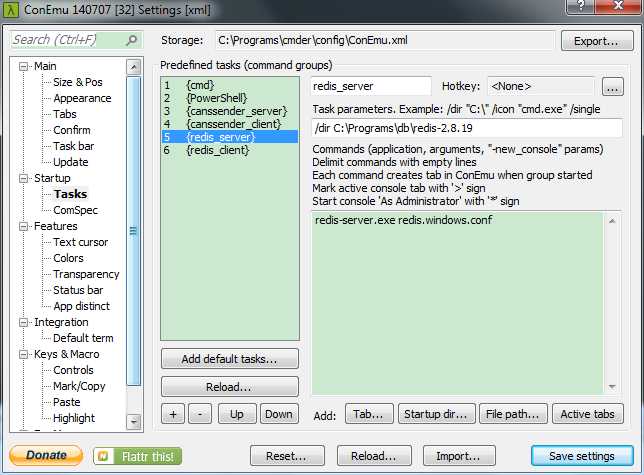Click the Donate button

(x=46, y=455)
